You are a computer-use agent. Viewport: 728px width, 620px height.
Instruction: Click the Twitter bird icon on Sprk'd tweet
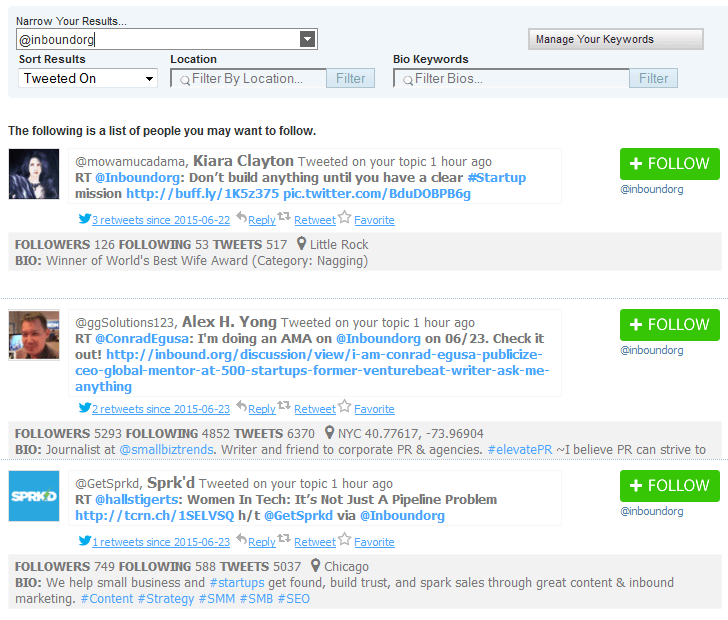85,542
